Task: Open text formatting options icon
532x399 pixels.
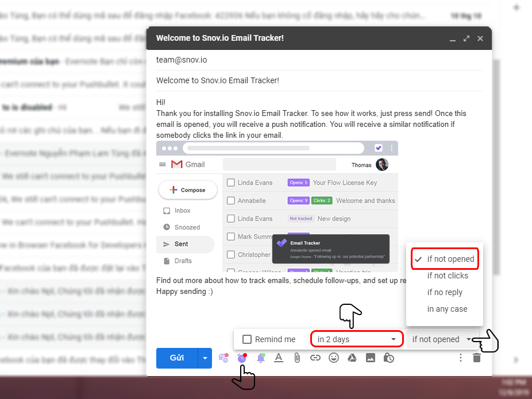Action: [x=279, y=358]
